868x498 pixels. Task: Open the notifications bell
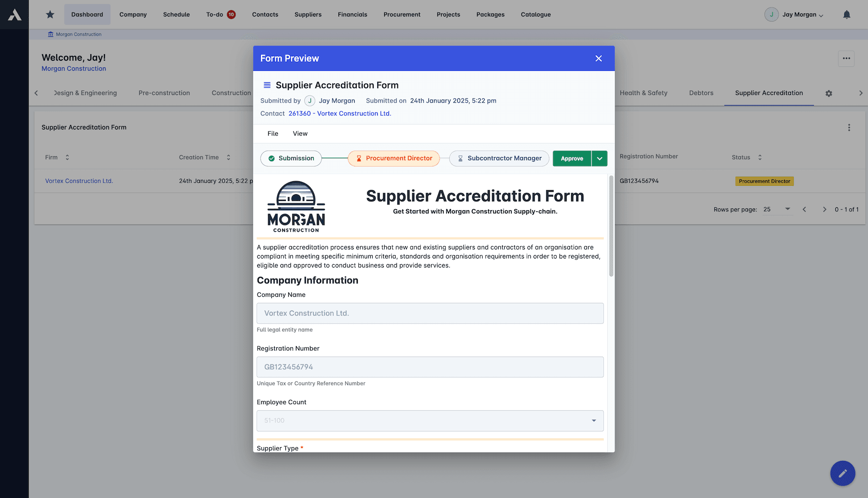click(x=846, y=15)
